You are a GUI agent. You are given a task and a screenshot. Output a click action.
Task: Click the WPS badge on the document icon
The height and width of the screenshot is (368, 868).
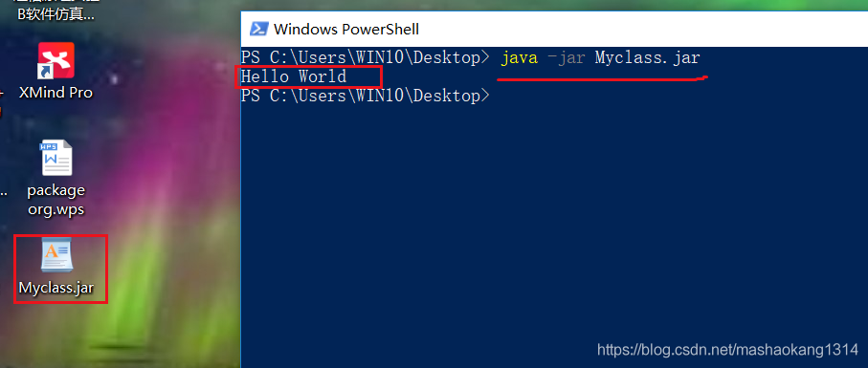(50, 147)
